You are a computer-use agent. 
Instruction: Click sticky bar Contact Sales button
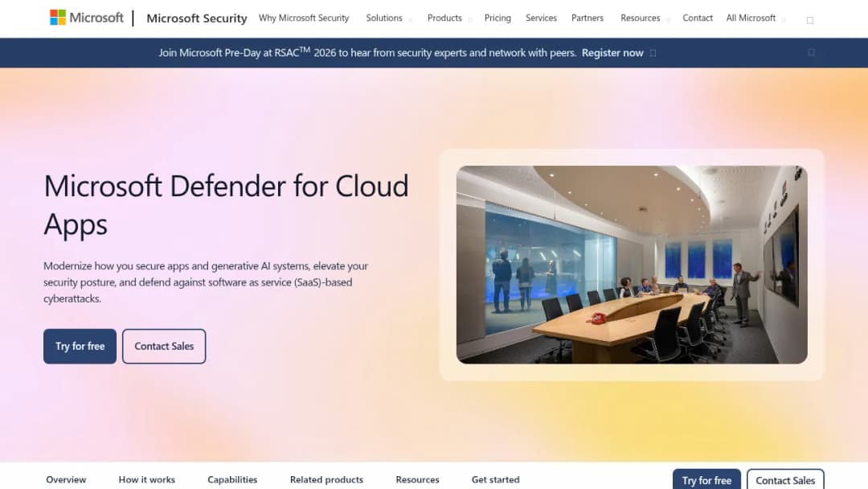point(785,479)
